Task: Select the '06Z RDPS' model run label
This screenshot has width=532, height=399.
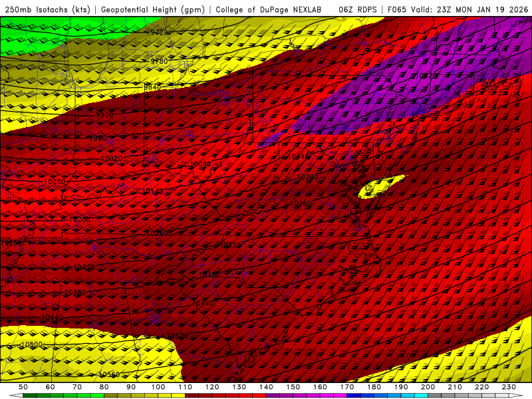Action: click(357, 9)
